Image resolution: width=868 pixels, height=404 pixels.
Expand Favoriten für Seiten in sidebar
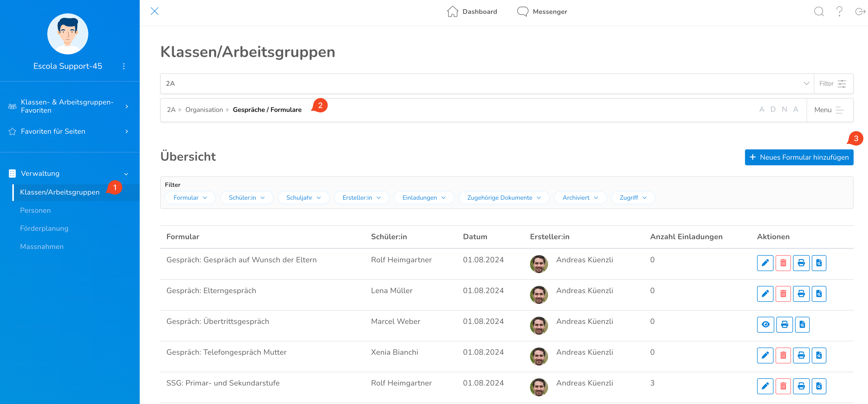(127, 131)
